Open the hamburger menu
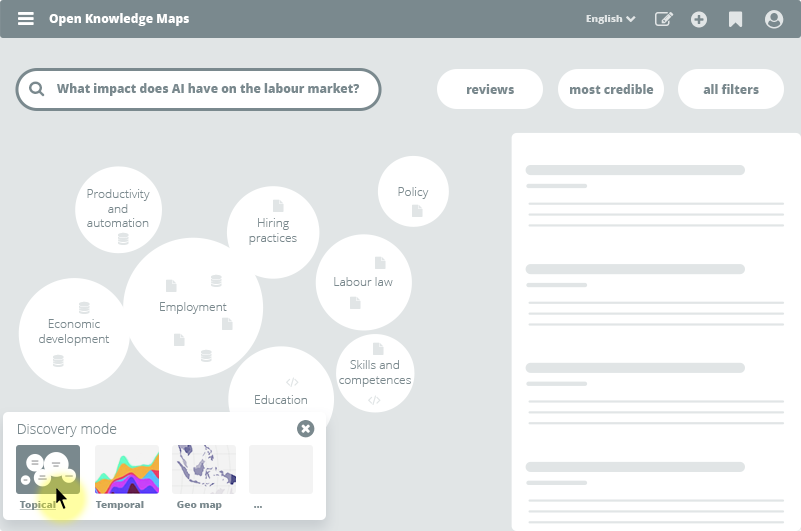The height and width of the screenshot is (531, 801). coord(26,19)
